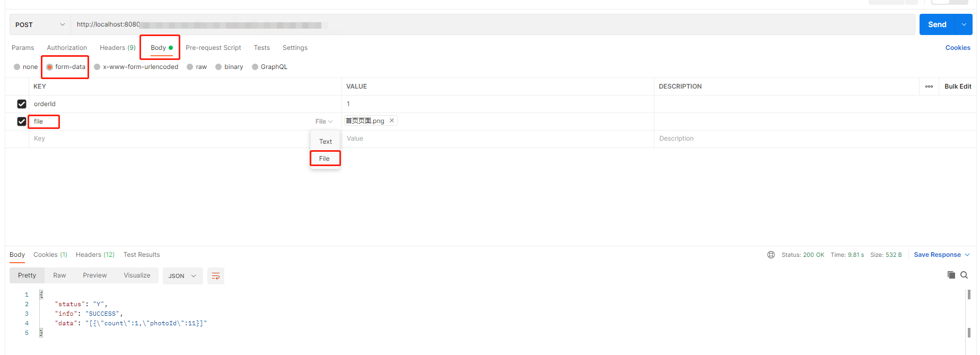Click the "data" response line

[x=130, y=323]
